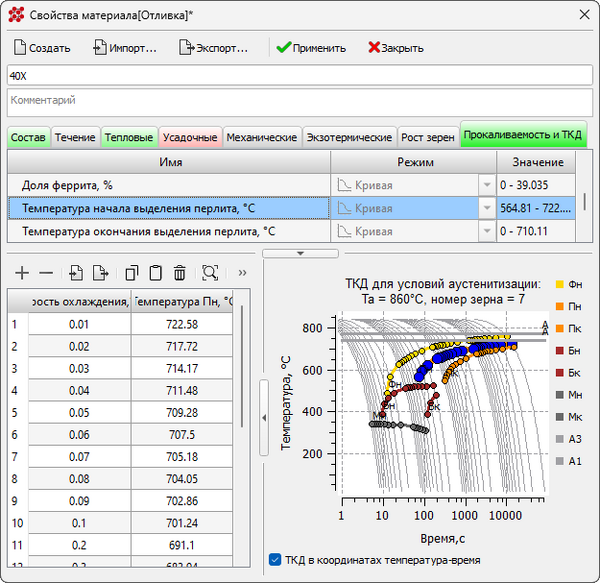Open Режим dropdown for начала выделения перлита

[487, 208]
